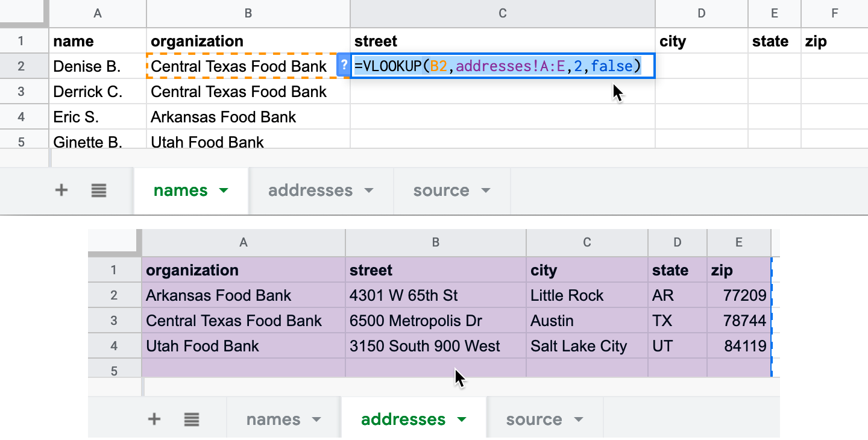The height and width of the screenshot is (440, 868).
Task: Select row 5 header in addresses sheet
Action: pyautogui.click(x=114, y=369)
